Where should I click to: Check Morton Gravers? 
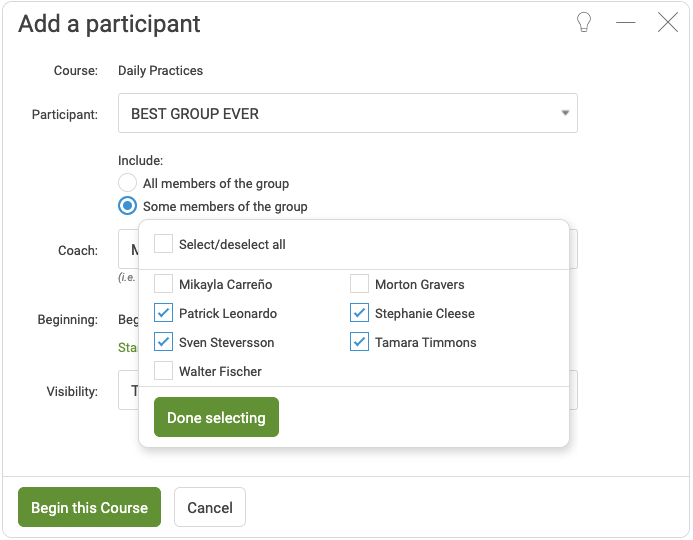pos(359,284)
